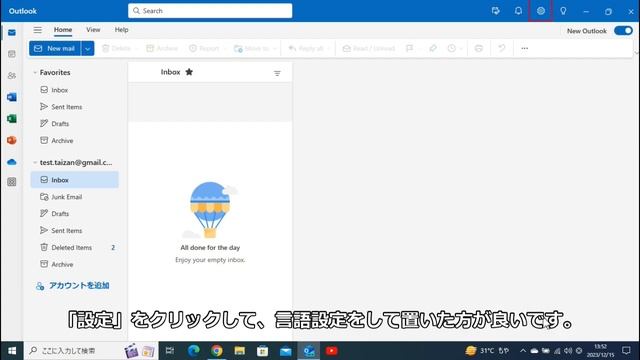The height and width of the screenshot is (360, 640).
Task: Select the account's Inbox folder
Action: point(75,180)
